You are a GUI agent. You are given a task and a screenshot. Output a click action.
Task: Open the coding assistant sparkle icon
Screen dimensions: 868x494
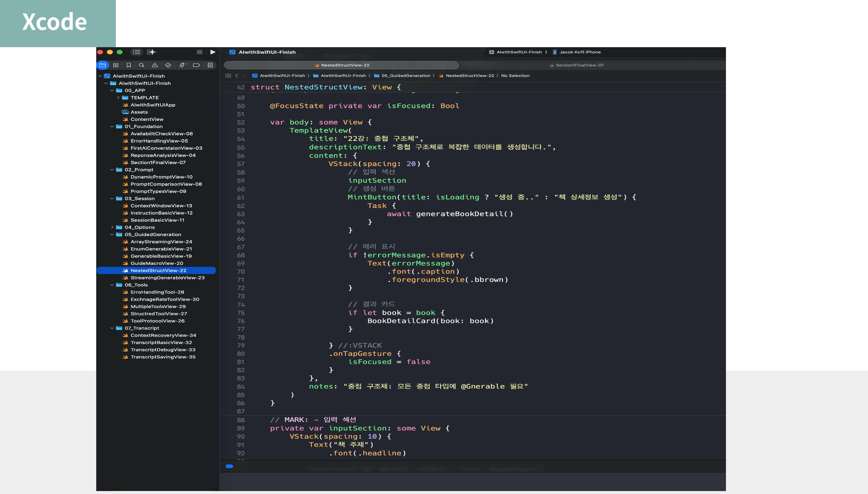tap(151, 52)
